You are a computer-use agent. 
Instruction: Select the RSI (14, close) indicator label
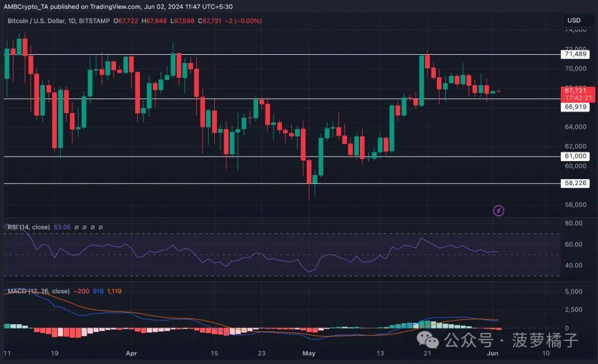pyautogui.click(x=28, y=227)
